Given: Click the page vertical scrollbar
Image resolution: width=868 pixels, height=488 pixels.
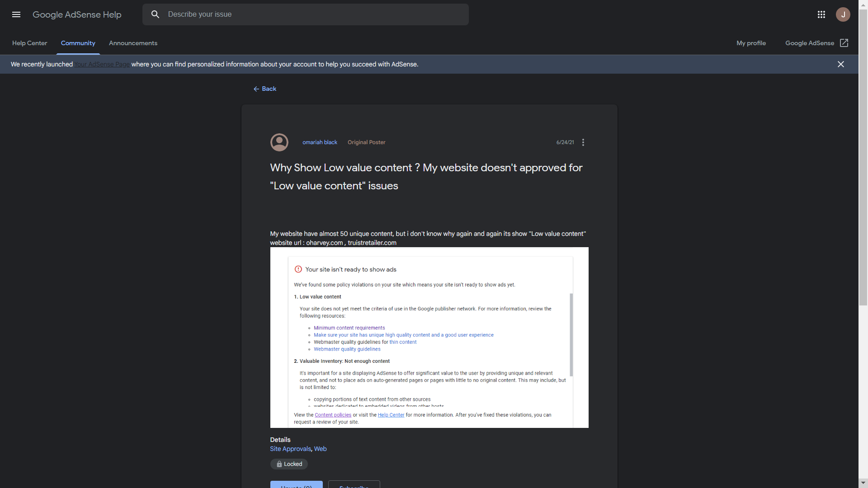Looking at the screenshot, I should [863, 158].
